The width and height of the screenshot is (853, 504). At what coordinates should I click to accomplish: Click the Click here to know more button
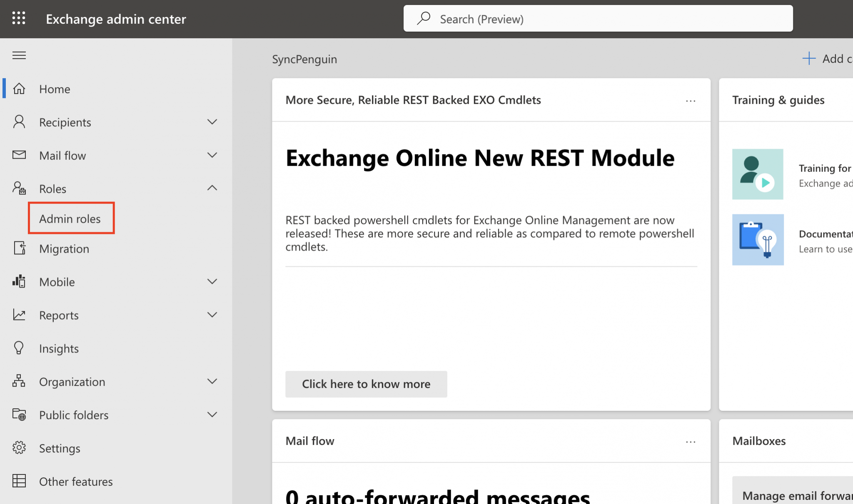(x=366, y=384)
